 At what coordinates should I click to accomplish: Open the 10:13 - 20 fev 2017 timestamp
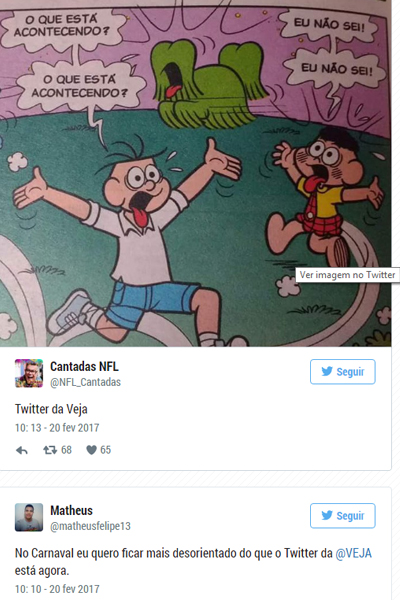[x=57, y=428]
